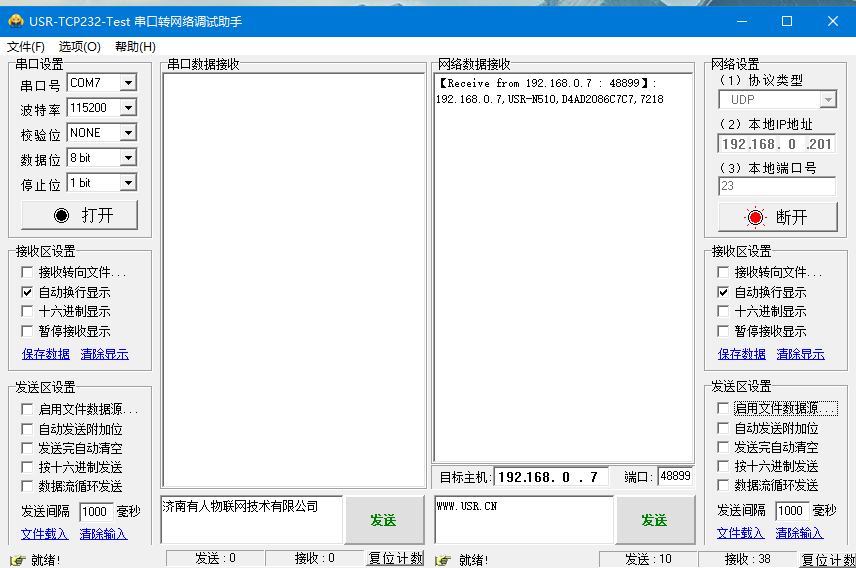The image size is (856, 568).
Task: Click the 本地IP地址 192.168.0.201 field
Action: pos(777,144)
